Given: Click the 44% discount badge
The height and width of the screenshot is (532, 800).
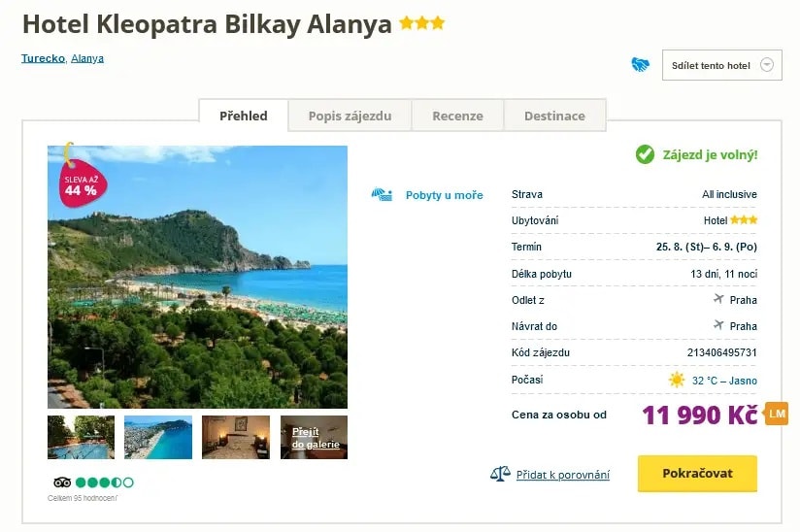Looking at the screenshot, I should (82, 186).
